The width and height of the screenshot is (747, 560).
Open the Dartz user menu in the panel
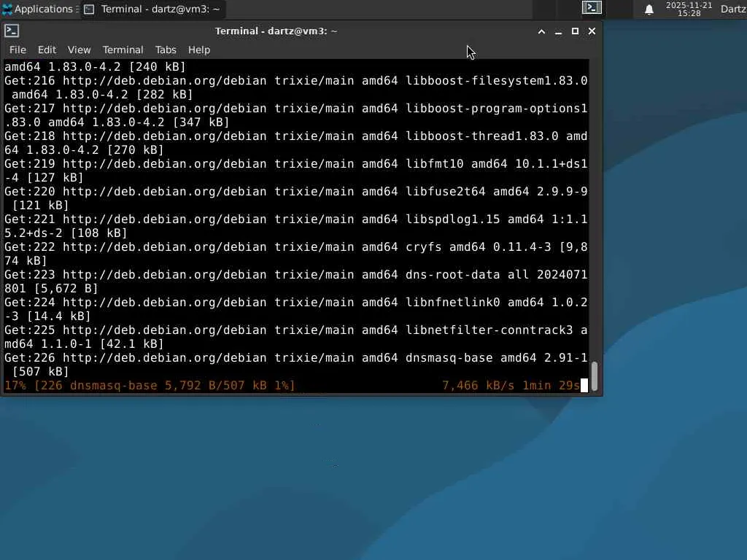pyautogui.click(x=734, y=9)
